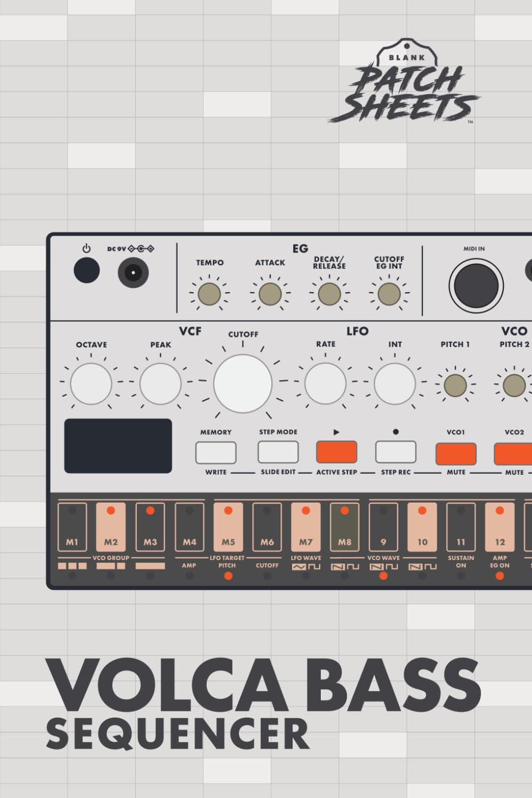This screenshot has height=798, width=532.
Task: Click the STEP REC label
Action: [396, 472]
